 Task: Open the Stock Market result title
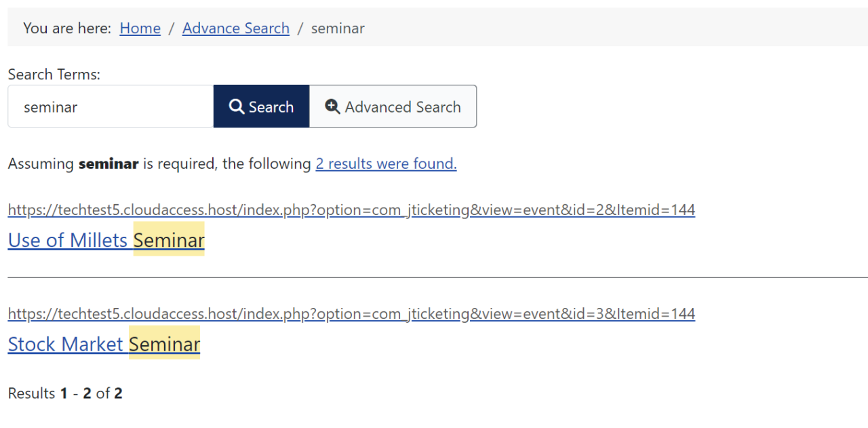[66, 345]
